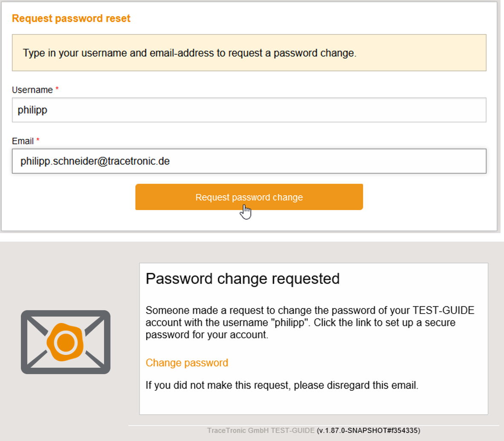Viewport: 504px width, 441px height.
Task: Click the Email input field
Action: point(249,161)
